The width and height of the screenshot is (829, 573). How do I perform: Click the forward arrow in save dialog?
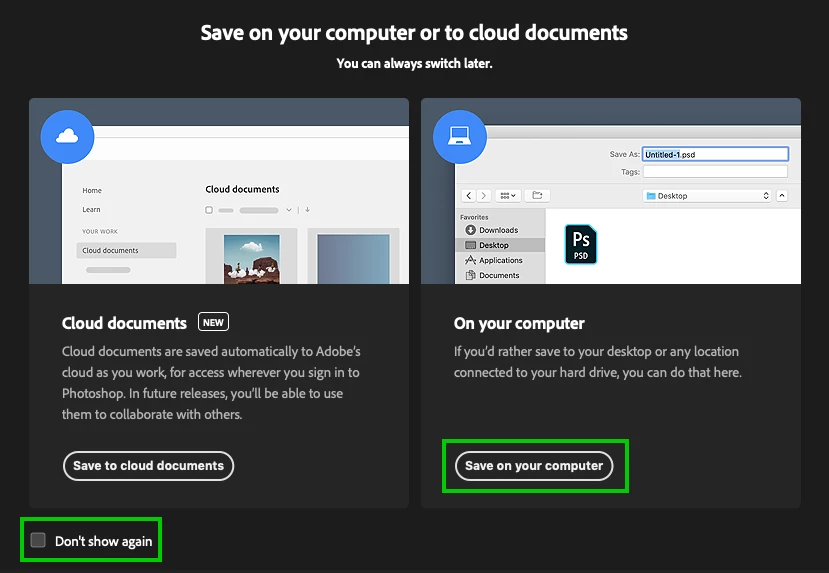(x=483, y=196)
